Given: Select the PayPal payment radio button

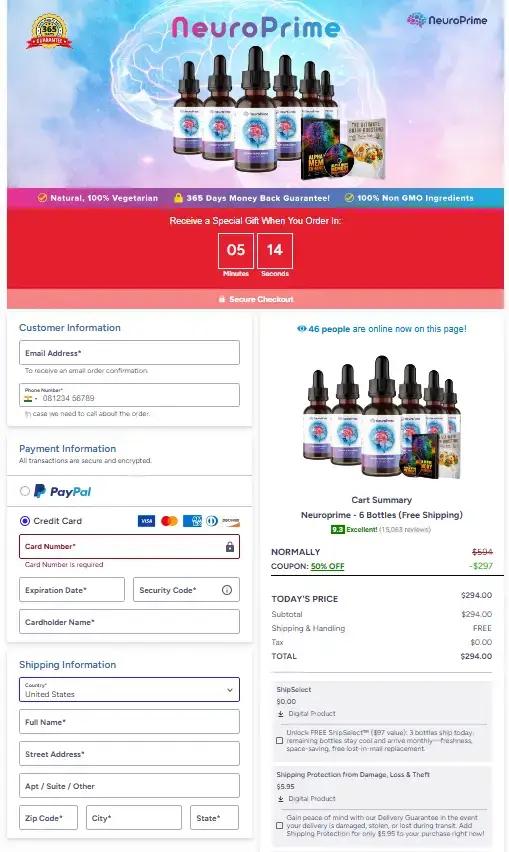Looking at the screenshot, I should click(24, 491).
